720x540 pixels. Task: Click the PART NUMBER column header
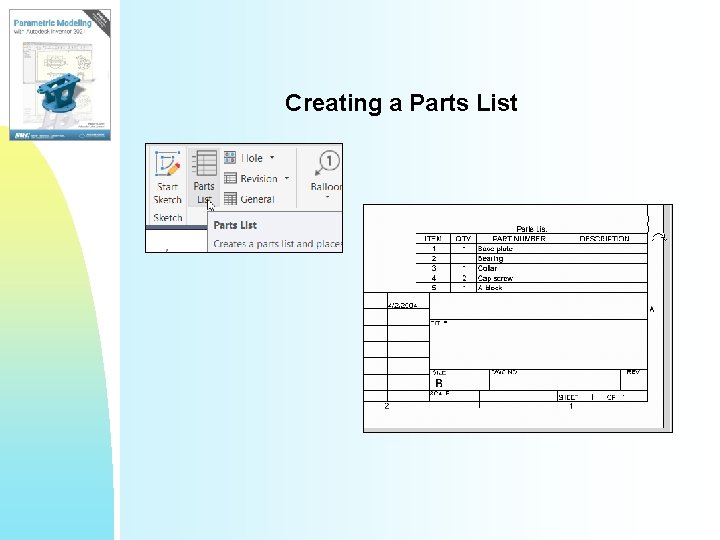click(x=519, y=238)
